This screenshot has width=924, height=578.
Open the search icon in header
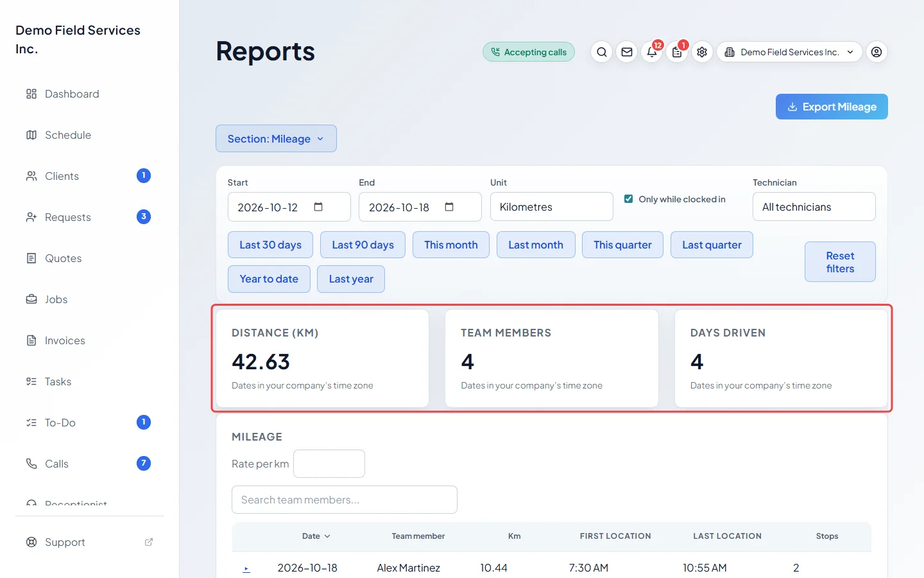[601, 52]
